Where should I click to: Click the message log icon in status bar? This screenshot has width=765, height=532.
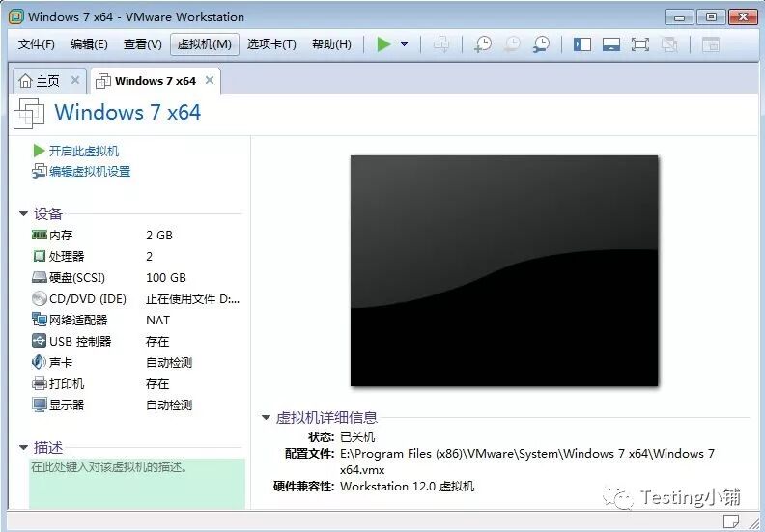(x=730, y=521)
